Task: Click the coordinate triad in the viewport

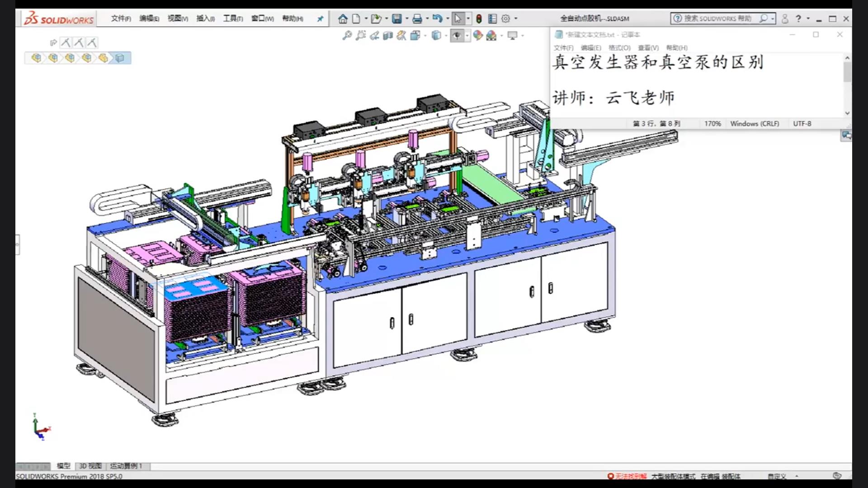Action: pyautogui.click(x=41, y=427)
